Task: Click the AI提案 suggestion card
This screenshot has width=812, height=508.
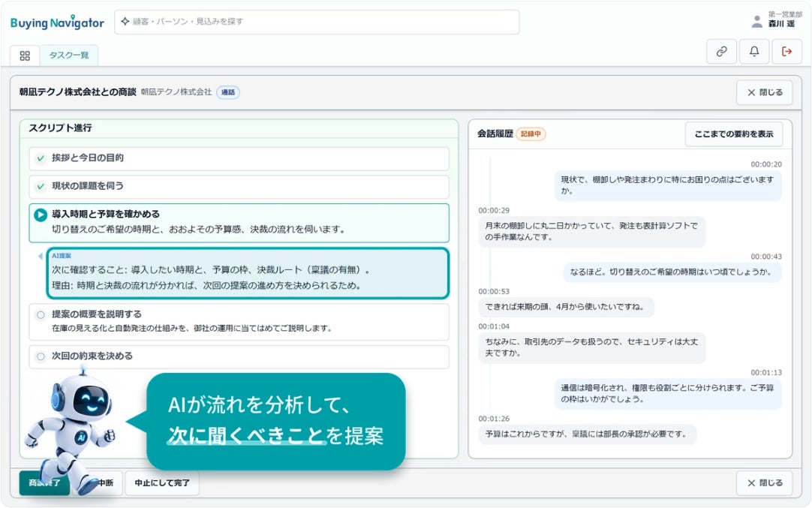Action: coord(248,273)
